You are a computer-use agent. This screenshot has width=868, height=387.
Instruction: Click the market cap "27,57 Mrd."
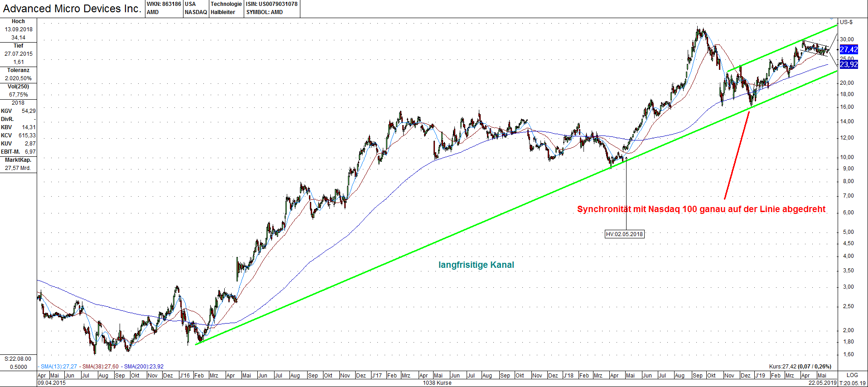18,168
